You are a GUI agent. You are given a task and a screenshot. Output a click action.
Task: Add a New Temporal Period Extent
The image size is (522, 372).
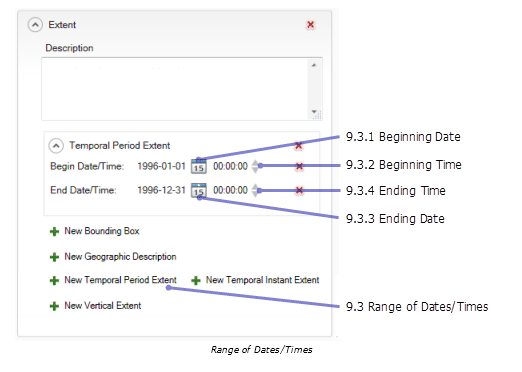click(120, 280)
